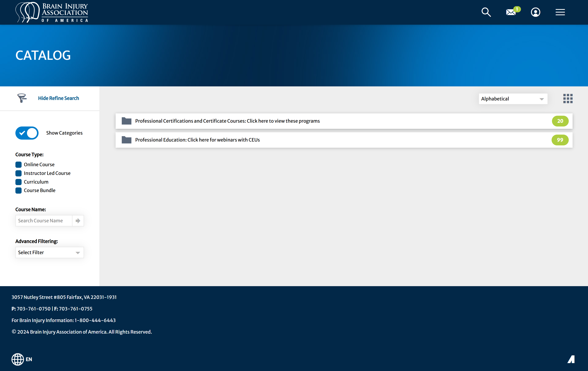The height and width of the screenshot is (371, 588).
Task: Open the search magnifier icon in header
Action: pyautogui.click(x=486, y=12)
